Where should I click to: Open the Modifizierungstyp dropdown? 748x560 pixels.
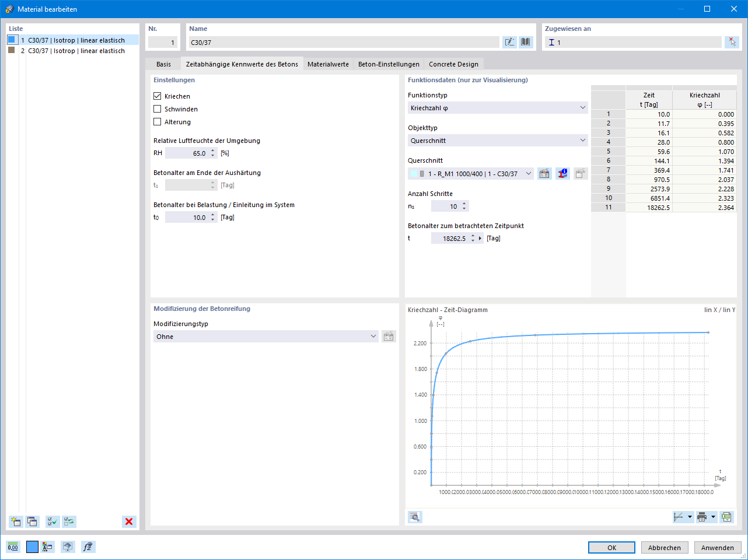(266, 337)
